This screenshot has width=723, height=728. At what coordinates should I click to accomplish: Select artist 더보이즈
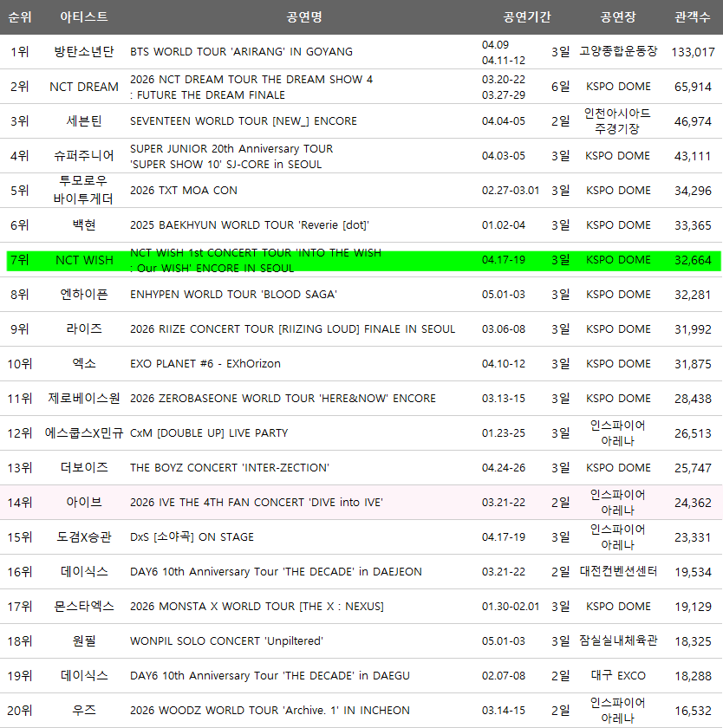[x=84, y=467]
